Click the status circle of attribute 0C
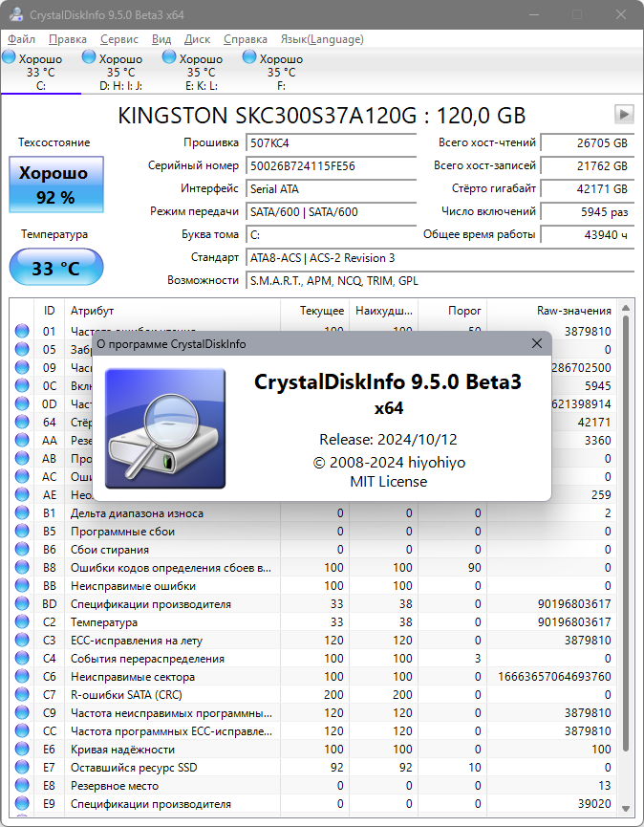This screenshot has height=827, width=644. (22, 385)
